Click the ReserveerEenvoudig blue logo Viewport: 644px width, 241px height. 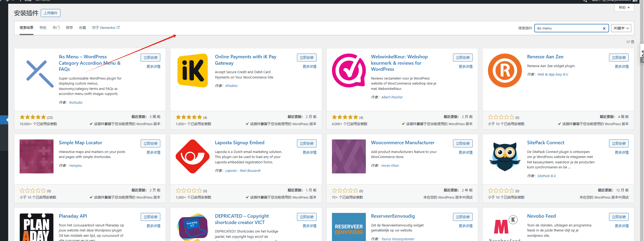(349, 227)
